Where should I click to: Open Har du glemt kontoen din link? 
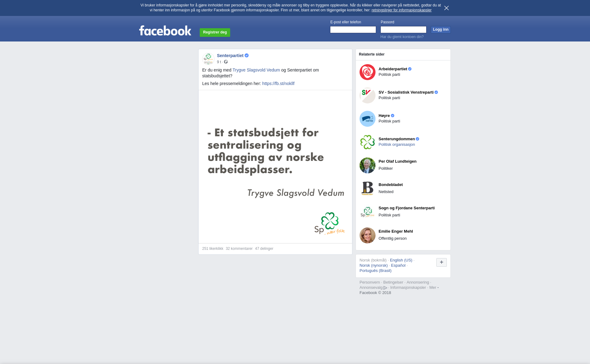point(402,37)
